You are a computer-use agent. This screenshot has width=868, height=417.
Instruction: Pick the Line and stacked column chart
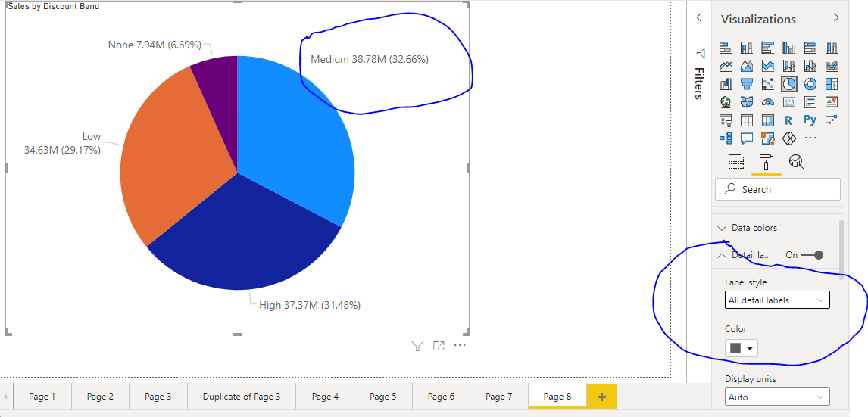788,66
